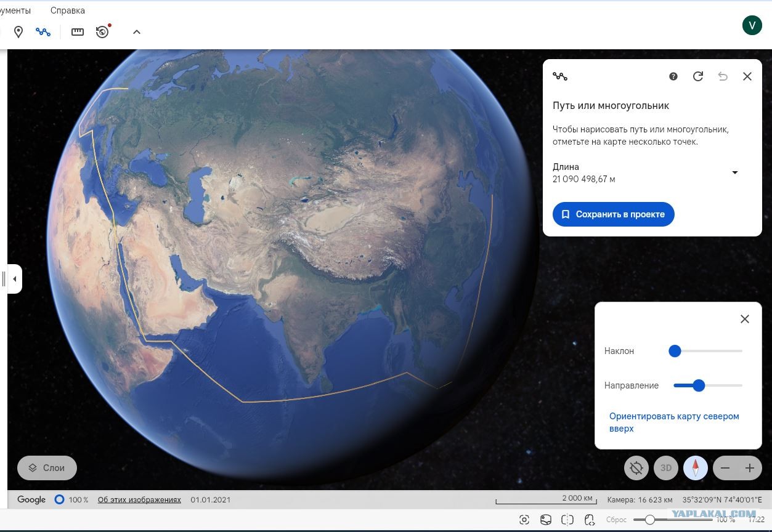This screenshot has height=532, width=772.
Task: Expand the left sidebar with arrow handle
Action: coord(14,279)
